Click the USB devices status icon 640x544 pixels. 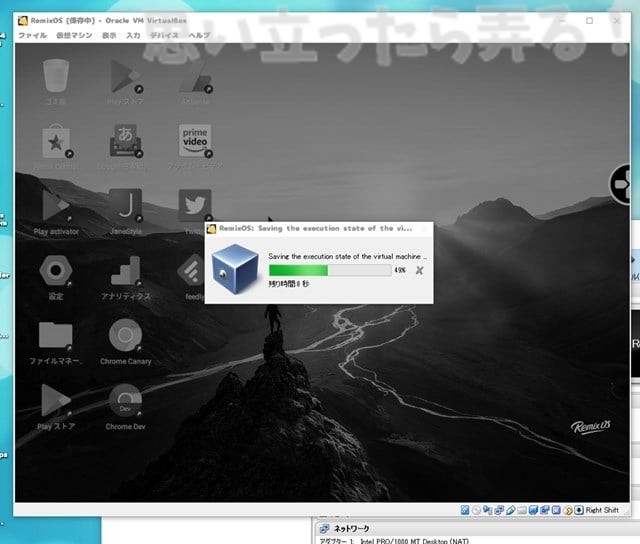510,510
